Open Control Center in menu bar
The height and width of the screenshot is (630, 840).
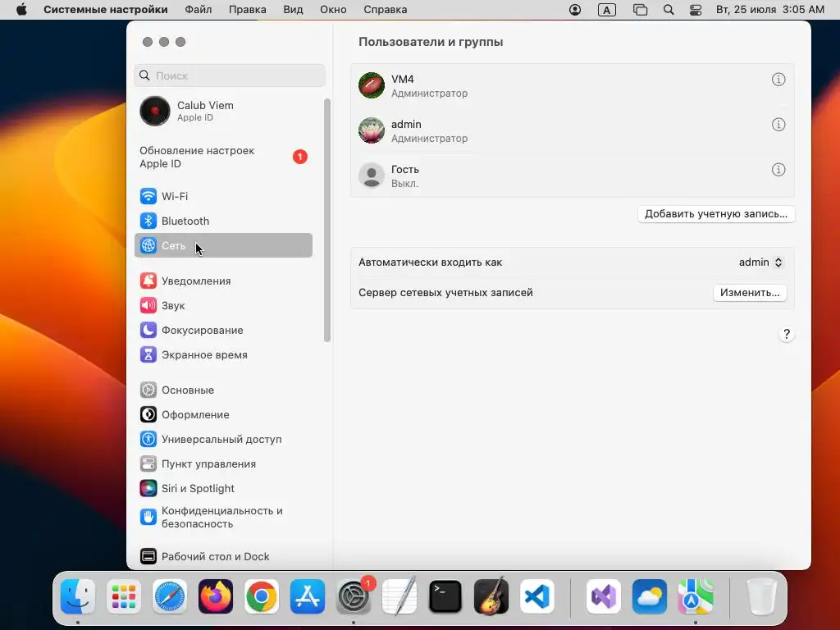tap(696, 10)
